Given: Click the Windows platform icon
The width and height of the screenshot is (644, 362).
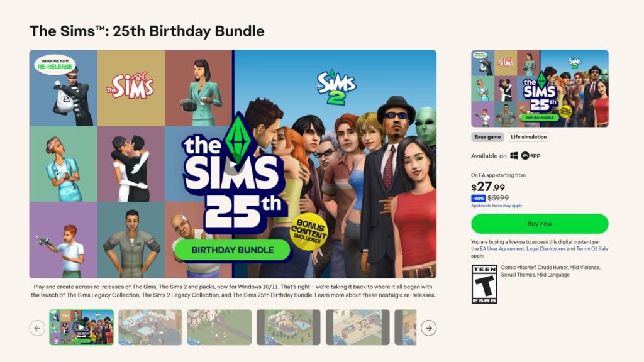Looking at the screenshot, I should pos(513,154).
